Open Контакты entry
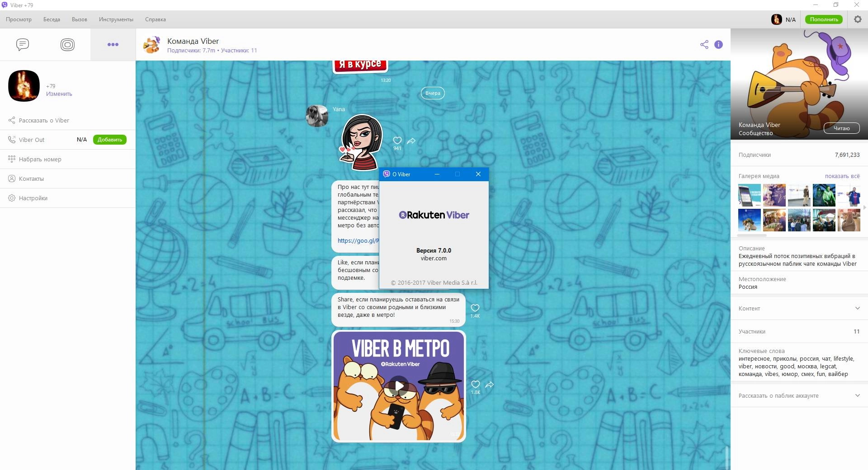 pyautogui.click(x=68, y=179)
